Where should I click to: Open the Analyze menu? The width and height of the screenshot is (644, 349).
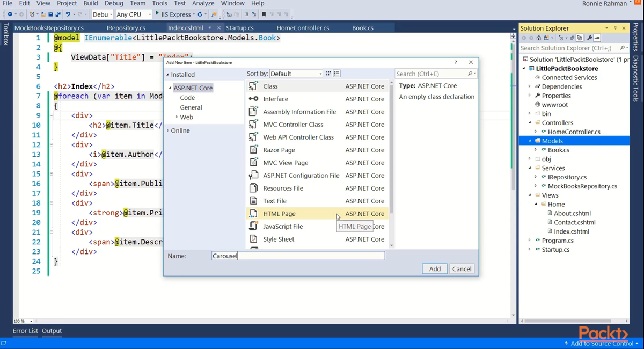[203, 3]
